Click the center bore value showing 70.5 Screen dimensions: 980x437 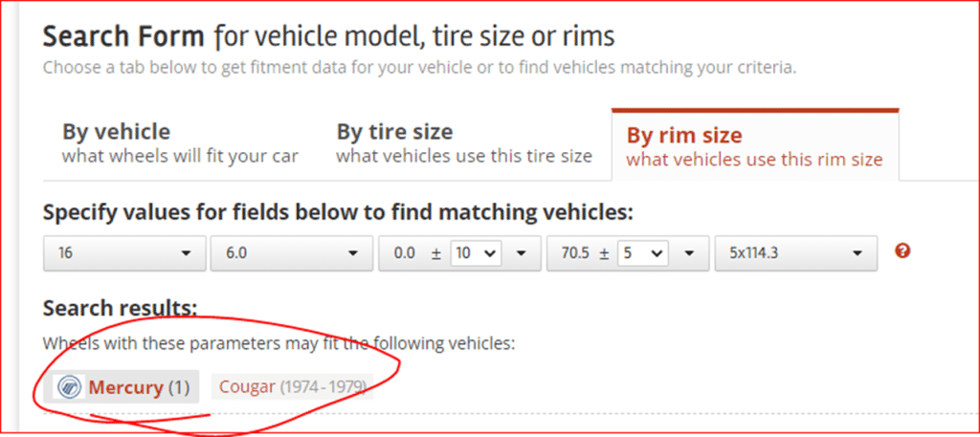click(x=572, y=253)
